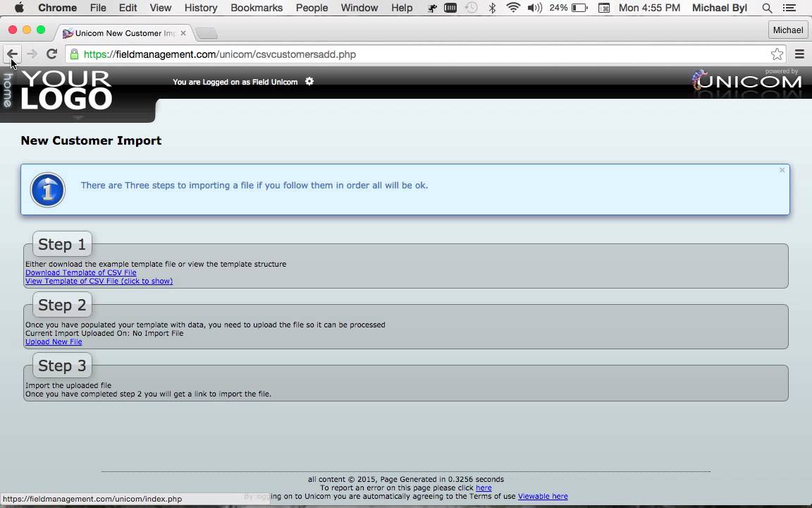Open the Bookmarks menu
Viewport: 812px width, 508px height.
[257, 8]
